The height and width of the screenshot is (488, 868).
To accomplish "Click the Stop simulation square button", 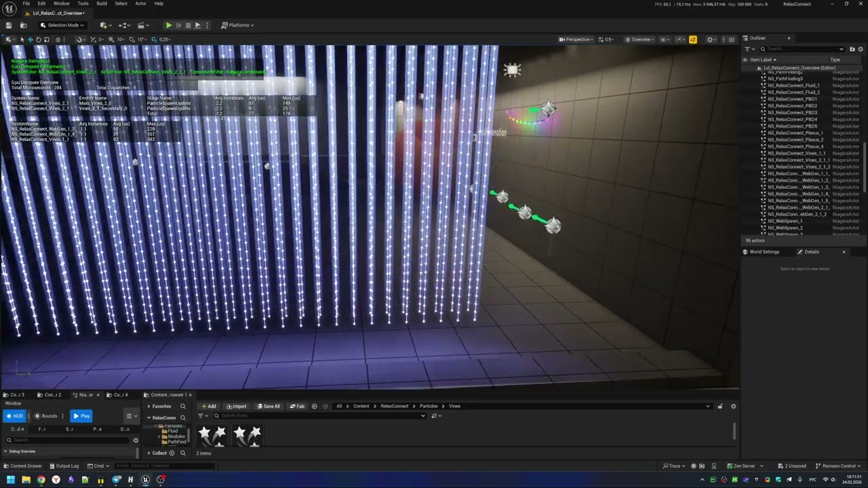I will (x=188, y=25).
